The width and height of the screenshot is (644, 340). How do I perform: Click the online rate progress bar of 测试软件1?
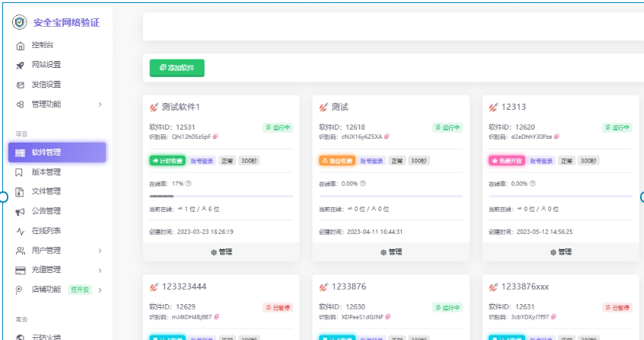(x=221, y=196)
